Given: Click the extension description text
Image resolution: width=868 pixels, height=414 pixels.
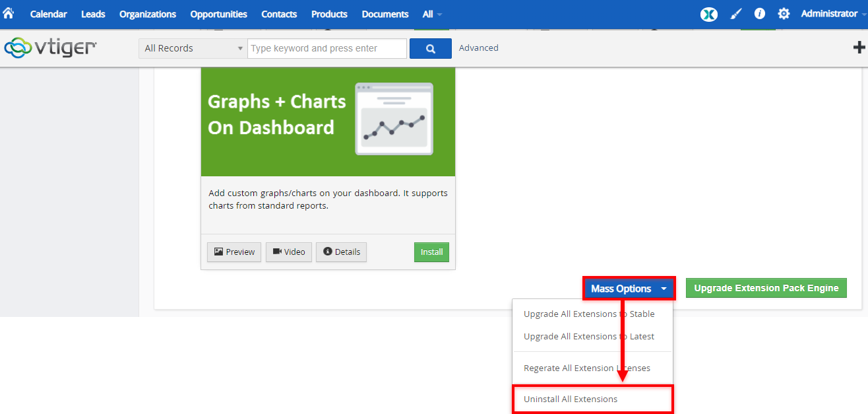Looking at the screenshot, I should pos(328,199).
